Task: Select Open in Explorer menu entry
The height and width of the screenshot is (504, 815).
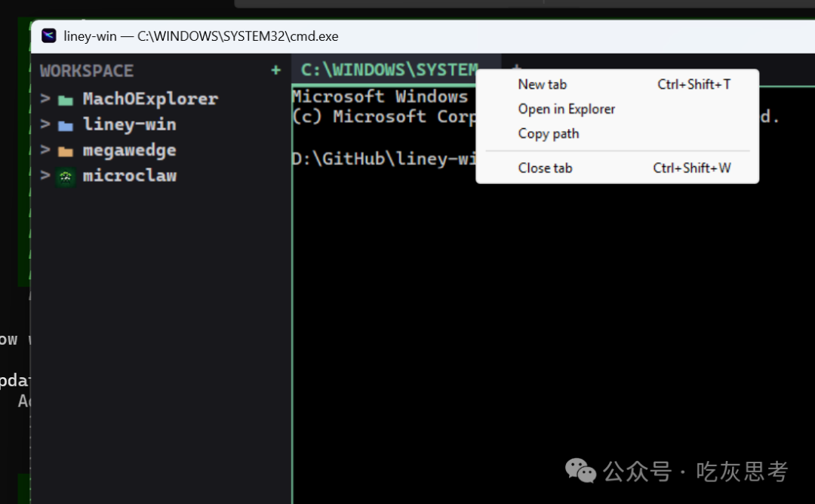Action: [617, 109]
